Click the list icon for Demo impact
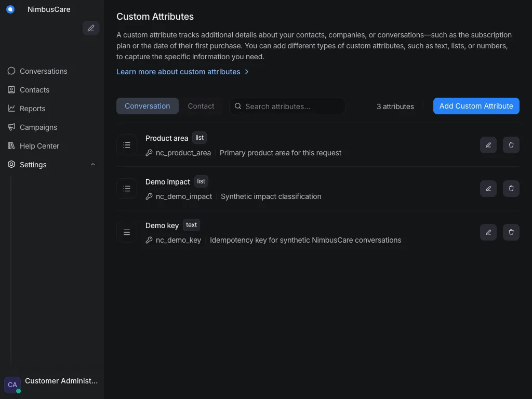532x399 pixels. click(127, 189)
